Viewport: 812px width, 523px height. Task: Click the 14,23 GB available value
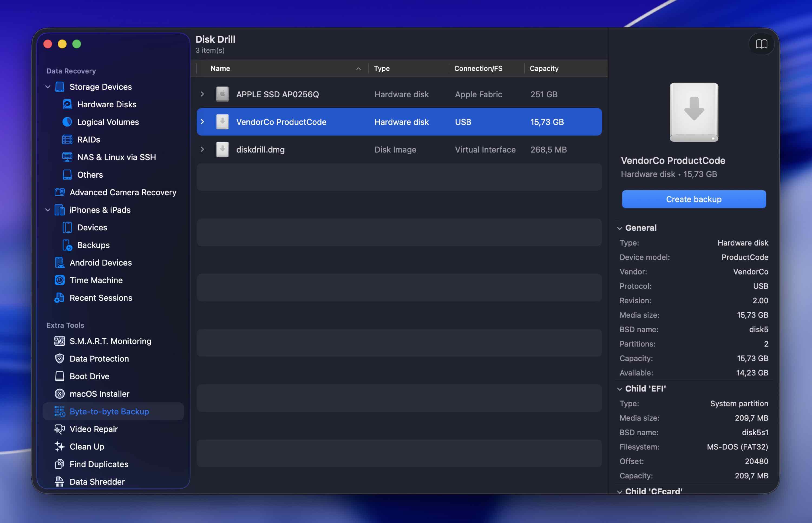click(x=752, y=373)
